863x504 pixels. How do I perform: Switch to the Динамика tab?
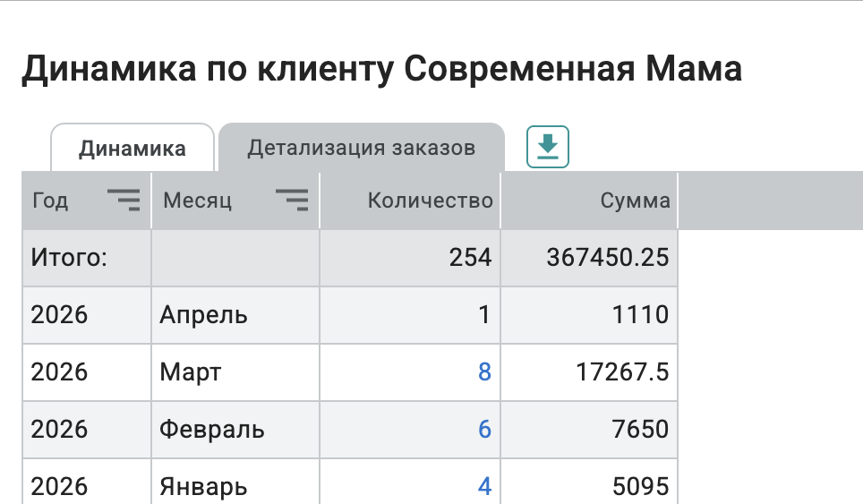132,148
